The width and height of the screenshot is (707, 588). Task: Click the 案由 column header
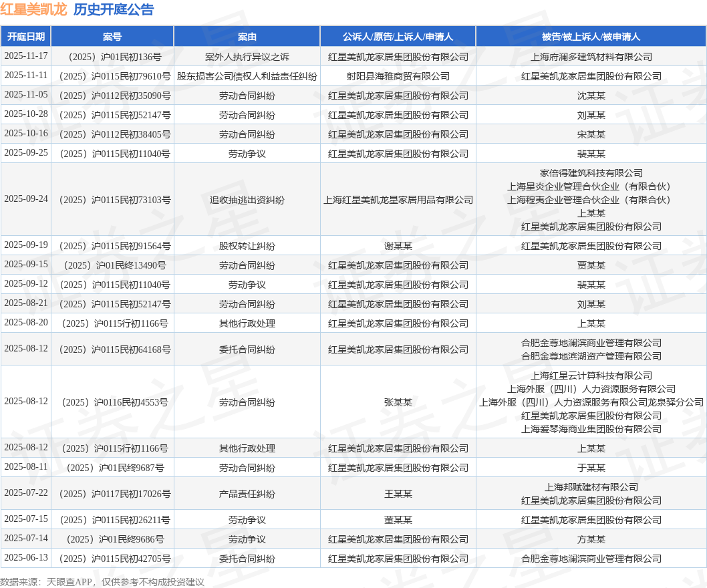pos(247,37)
